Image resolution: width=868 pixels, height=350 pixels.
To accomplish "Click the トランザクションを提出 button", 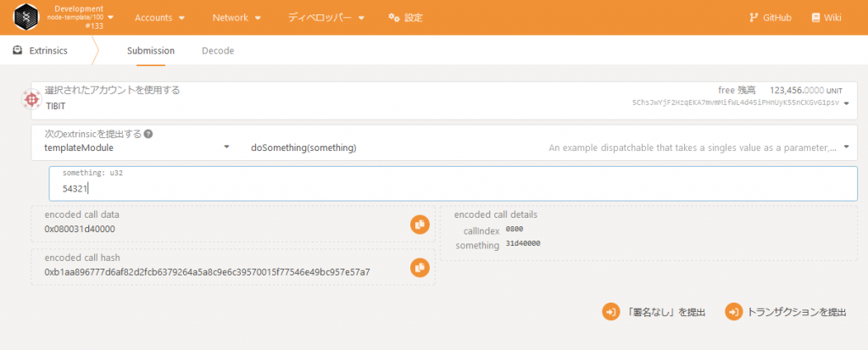I will point(786,312).
